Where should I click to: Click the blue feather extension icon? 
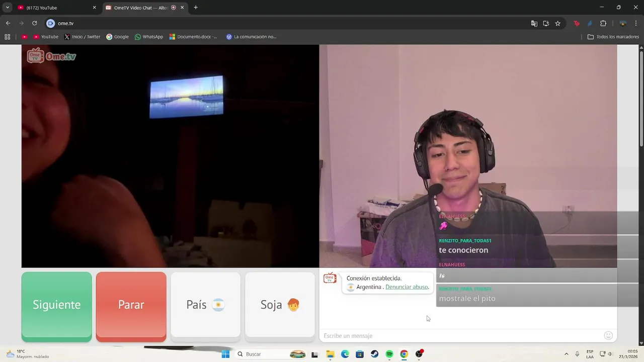click(590, 23)
